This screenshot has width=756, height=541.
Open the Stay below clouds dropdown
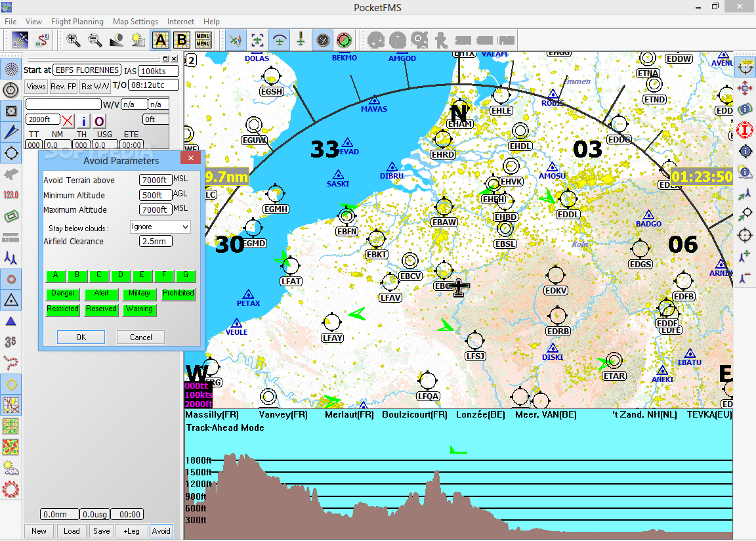click(x=159, y=227)
